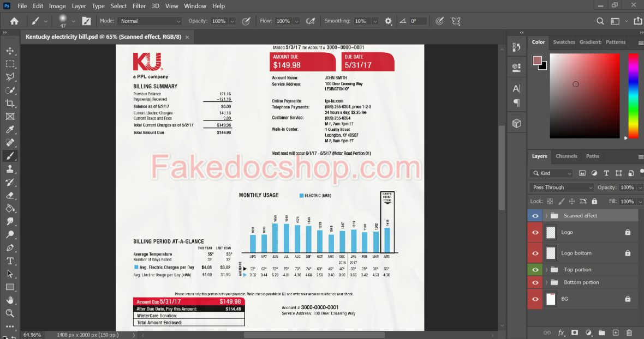Select the Path Selection tool
This screenshot has width=644, height=339.
click(10, 274)
